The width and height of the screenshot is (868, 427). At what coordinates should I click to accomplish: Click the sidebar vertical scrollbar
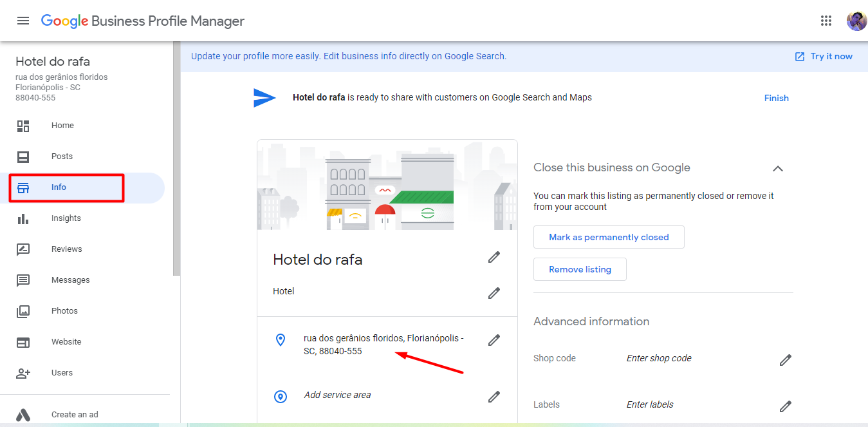[x=176, y=158]
